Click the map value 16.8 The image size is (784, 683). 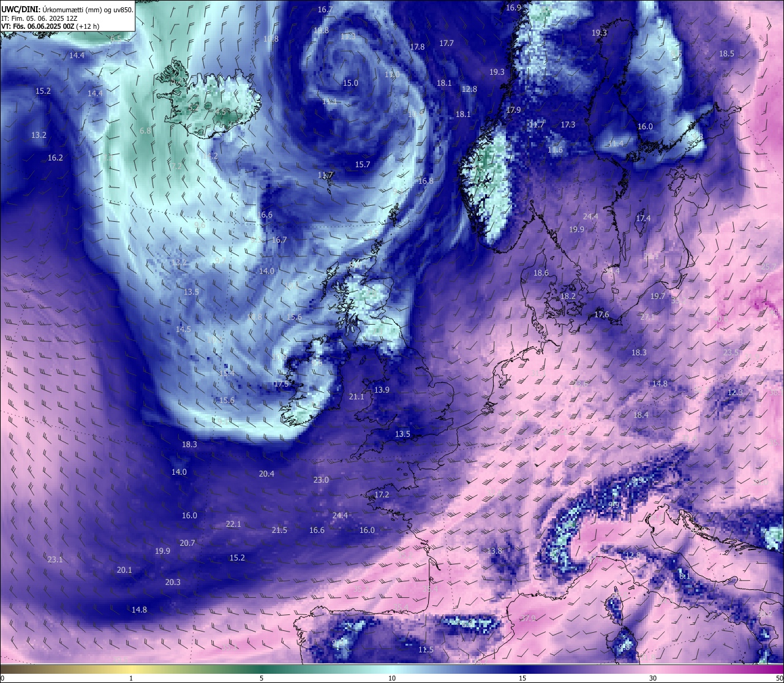[x=426, y=181]
